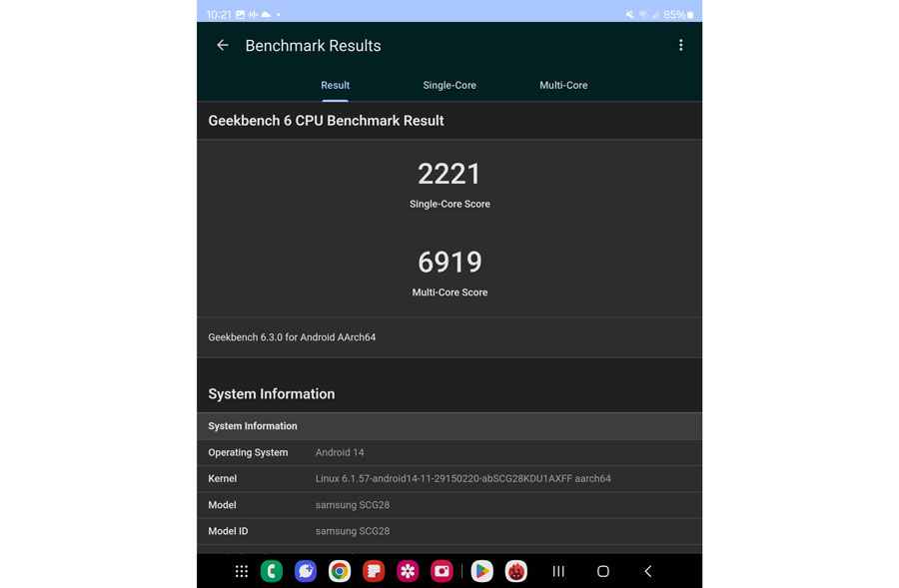Select the Geekbench 6.3.0 for Android AArch64 text
899x588 pixels.
point(292,337)
